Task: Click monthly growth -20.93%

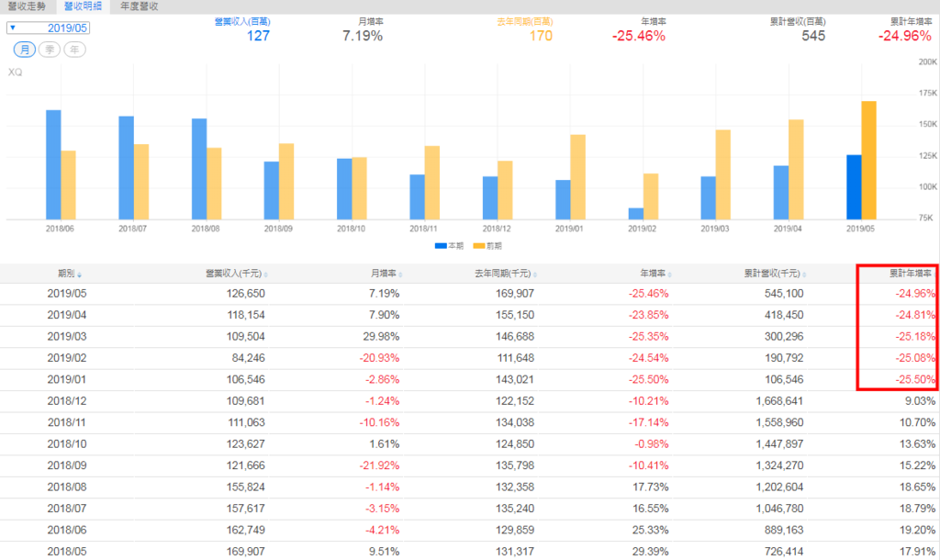Action: [379, 359]
